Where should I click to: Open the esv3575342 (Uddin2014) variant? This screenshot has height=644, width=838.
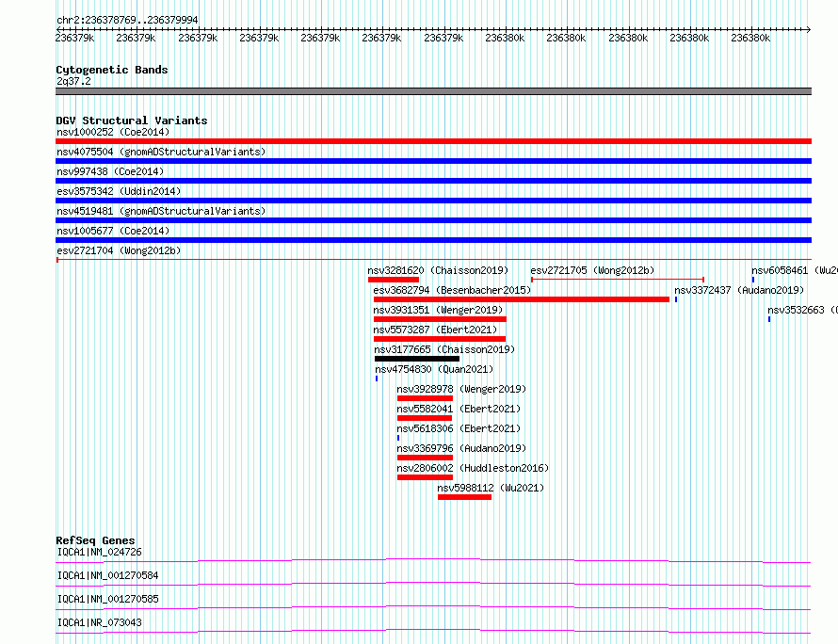click(x=119, y=191)
